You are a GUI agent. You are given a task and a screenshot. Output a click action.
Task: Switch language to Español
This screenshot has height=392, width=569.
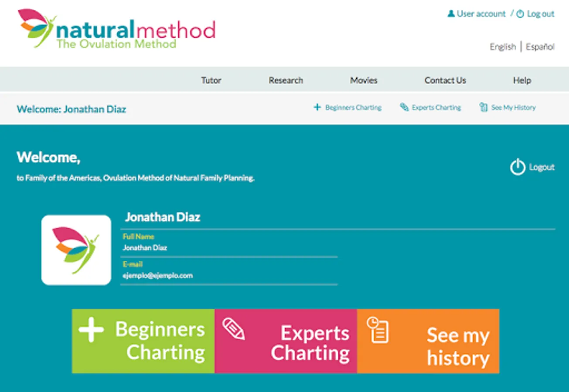pyautogui.click(x=540, y=47)
